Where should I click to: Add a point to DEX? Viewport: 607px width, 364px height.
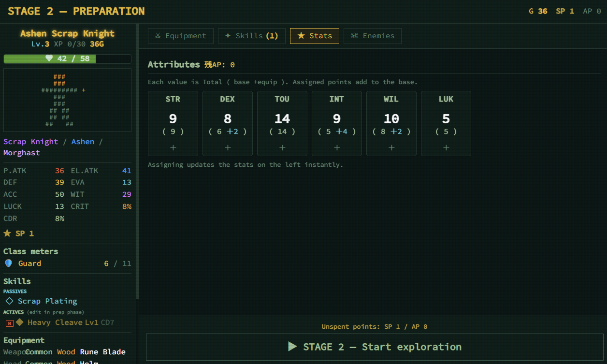[228, 148]
